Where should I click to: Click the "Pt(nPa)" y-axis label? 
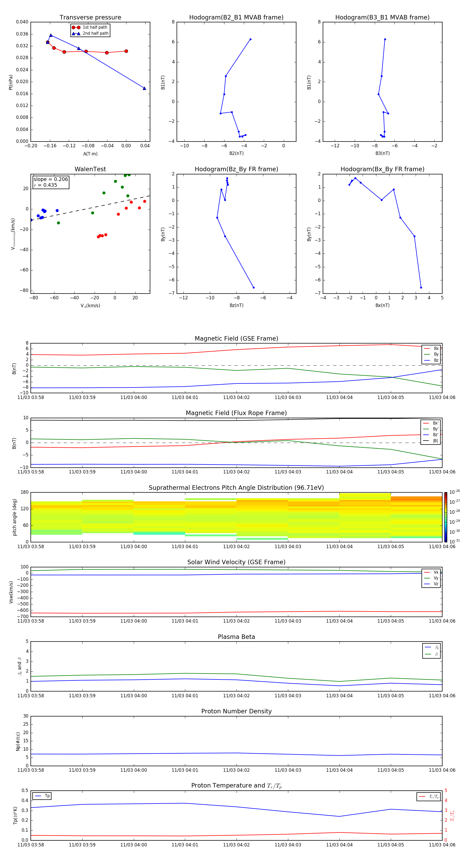(x=11, y=82)
